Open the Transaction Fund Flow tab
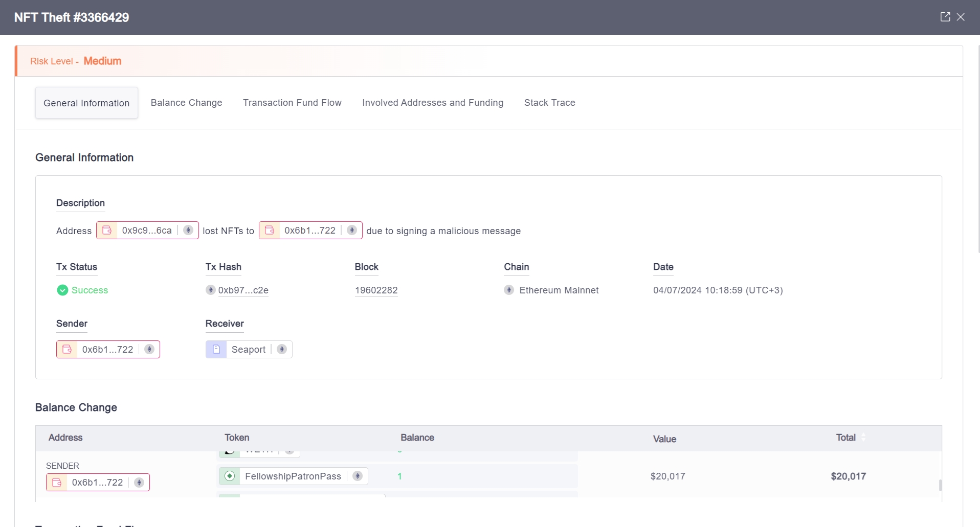Screen dimensions: 980x527 (x=292, y=103)
